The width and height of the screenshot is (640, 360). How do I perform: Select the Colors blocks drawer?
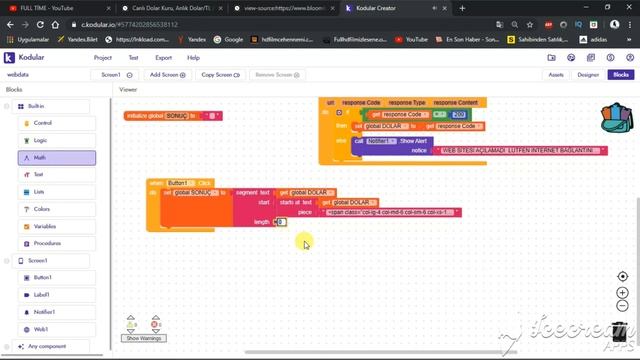(x=57, y=209)
